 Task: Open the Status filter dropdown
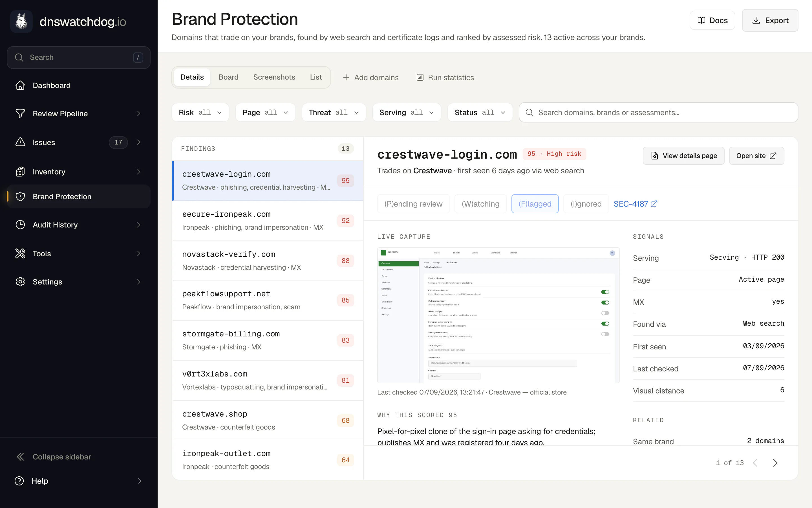click(480, 113)
